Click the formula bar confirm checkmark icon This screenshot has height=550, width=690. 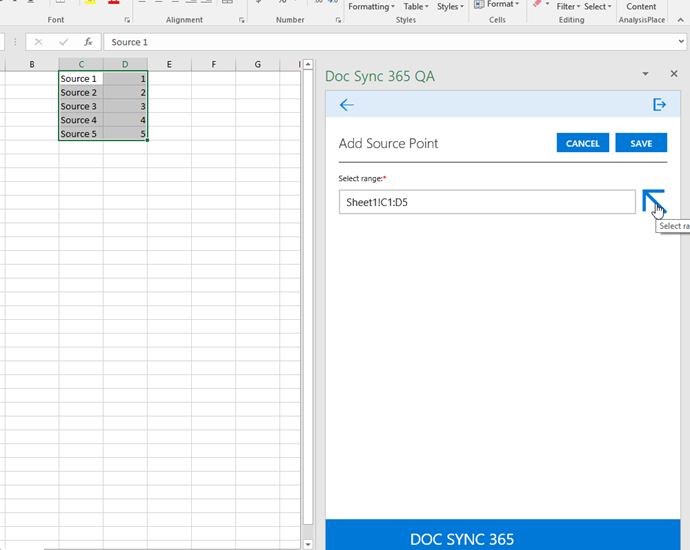pyautogui.click(x=63, y=42)
